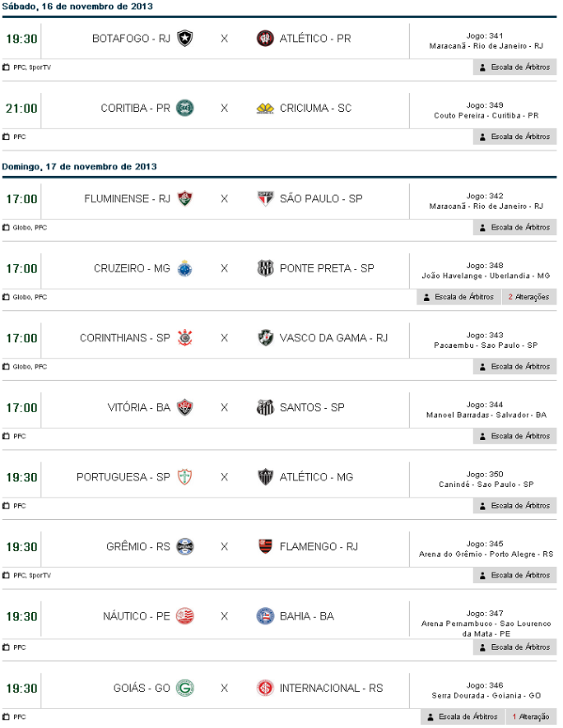Click the Fluminense team crest
Viewport: 563px width, 728px height.
tap(184, 198)
